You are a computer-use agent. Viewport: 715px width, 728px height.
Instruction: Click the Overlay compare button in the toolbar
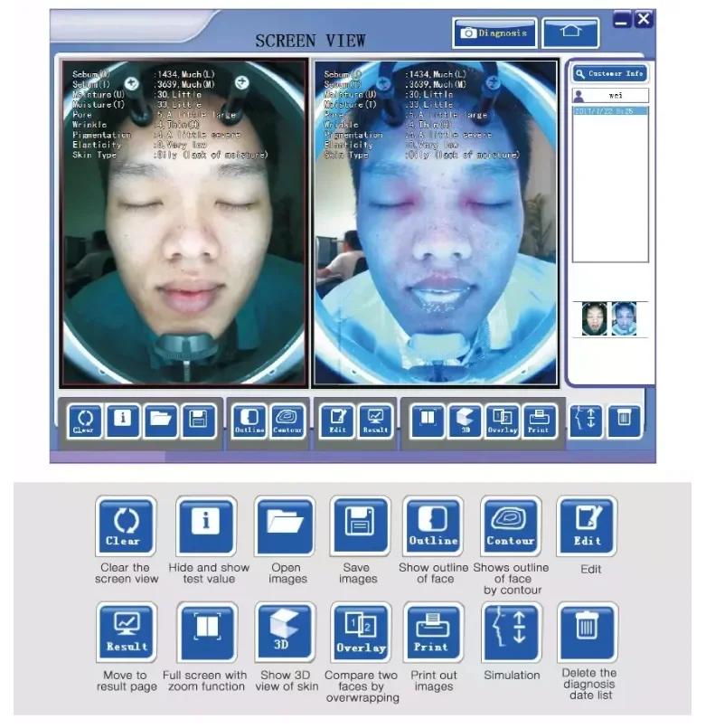(502, 421)
